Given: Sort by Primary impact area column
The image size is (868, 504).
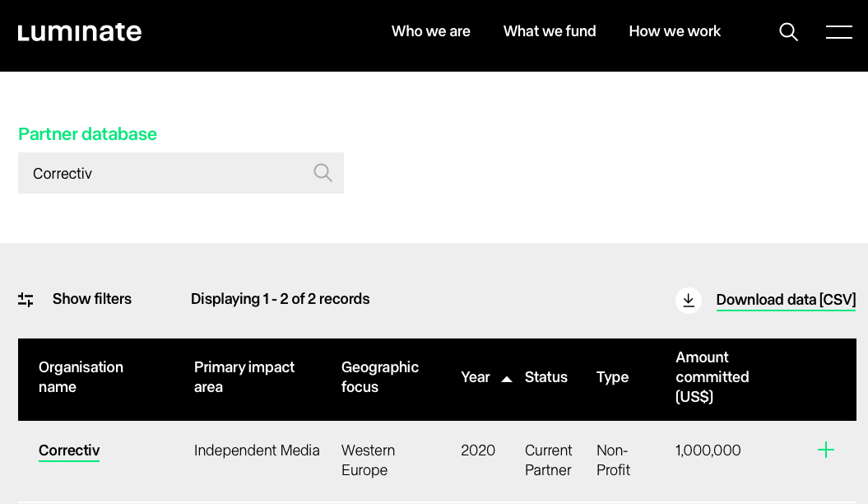Looking at the screenshot, I should click(x=244, y=377).
